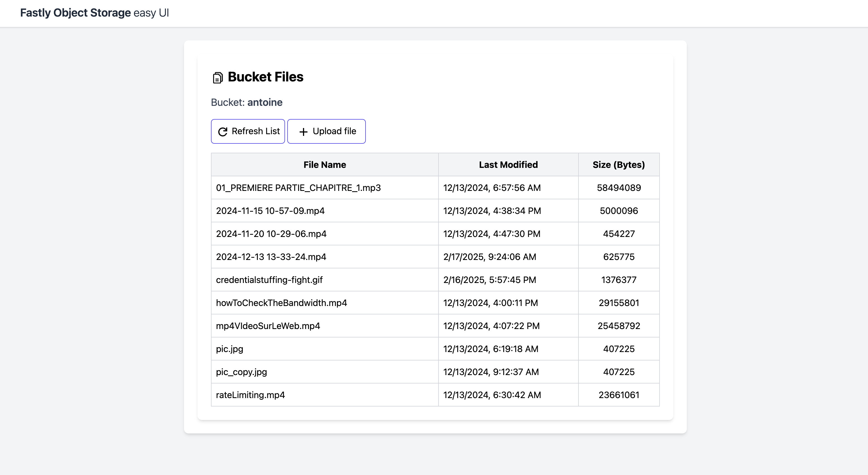
Task: Open 2024-12-13 13-33-24.mp4 entry
Action: (271, 257)
